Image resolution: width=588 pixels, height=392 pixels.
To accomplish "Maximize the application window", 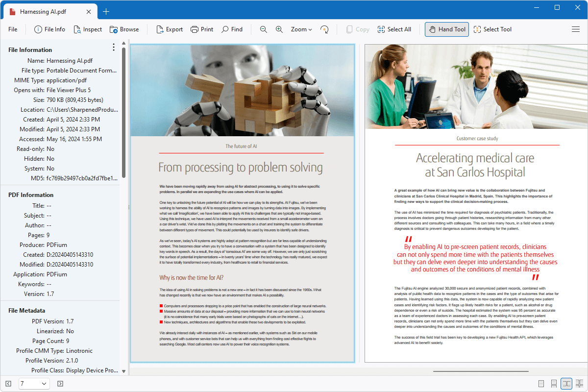I will point(557,7).
